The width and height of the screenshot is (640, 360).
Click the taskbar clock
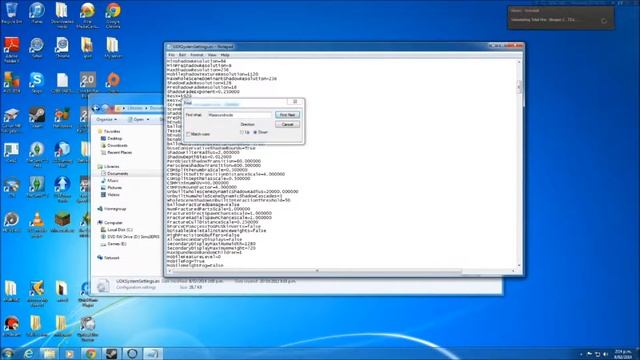pyautogui.click(x=623, y=354)
